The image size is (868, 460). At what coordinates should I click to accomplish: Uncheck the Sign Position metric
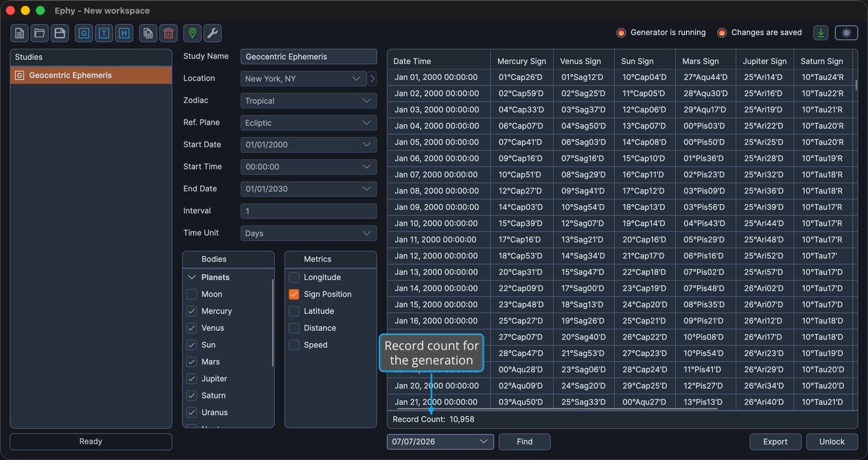[x=294, y=294]
